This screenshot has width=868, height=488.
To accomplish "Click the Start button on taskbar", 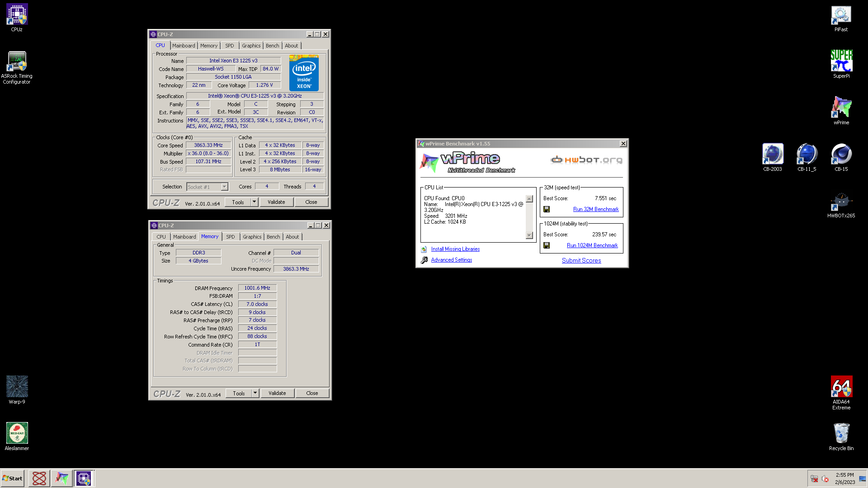I will click(13, 478).
